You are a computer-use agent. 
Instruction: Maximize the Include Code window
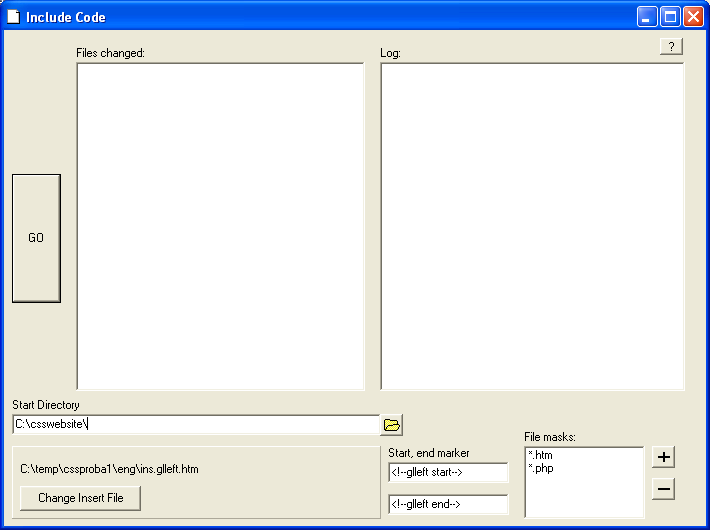[x=670, y=17]
